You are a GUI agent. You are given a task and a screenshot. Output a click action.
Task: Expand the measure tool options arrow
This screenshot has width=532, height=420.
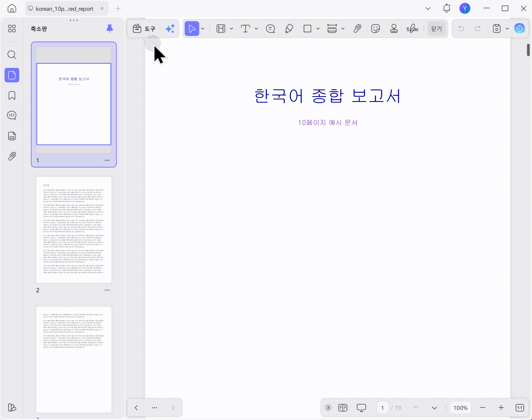[343, 29]
